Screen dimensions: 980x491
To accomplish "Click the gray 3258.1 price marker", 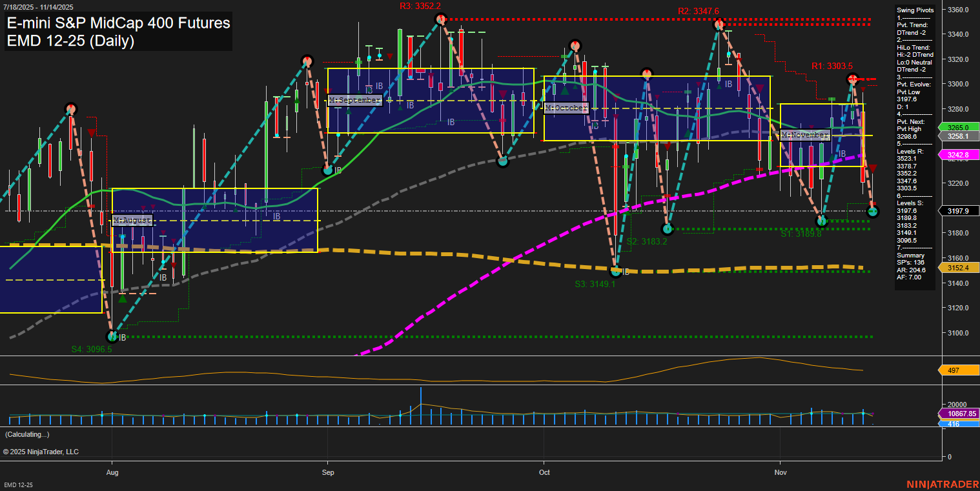I will click(x=960, y=136).
